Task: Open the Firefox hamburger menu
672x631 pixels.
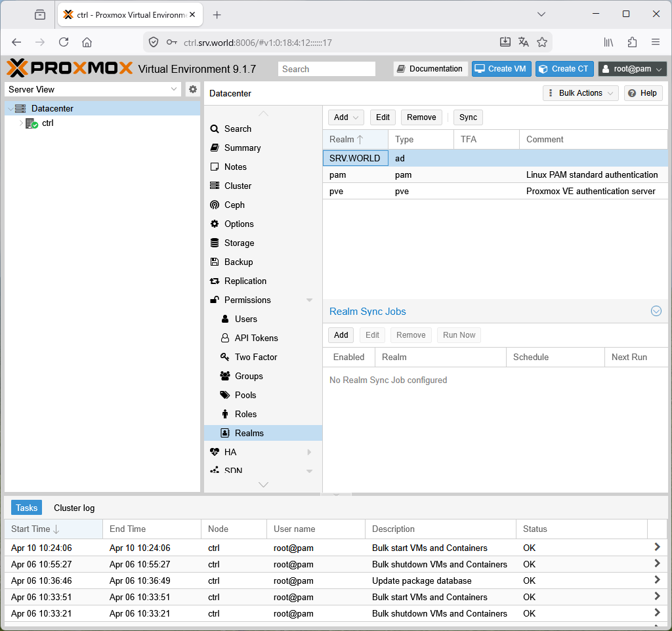Action: [656, 42]
